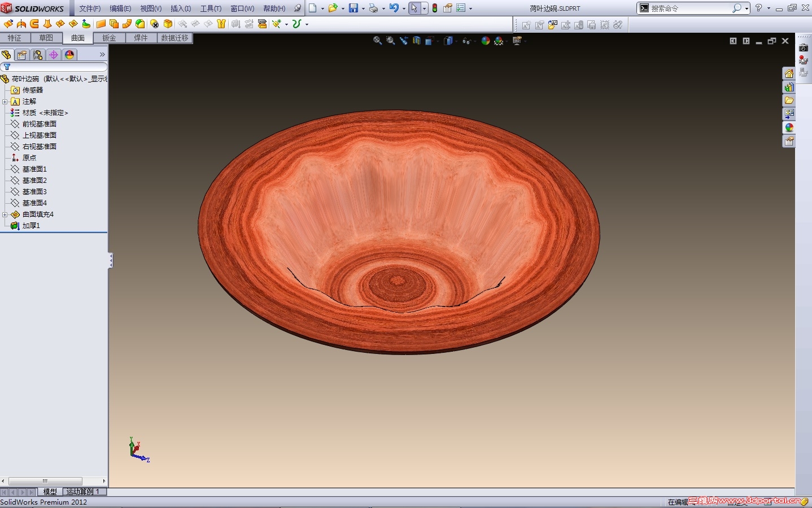
Task: Click Zoom to Fit in view toolbar
Action: pos(377,41)
